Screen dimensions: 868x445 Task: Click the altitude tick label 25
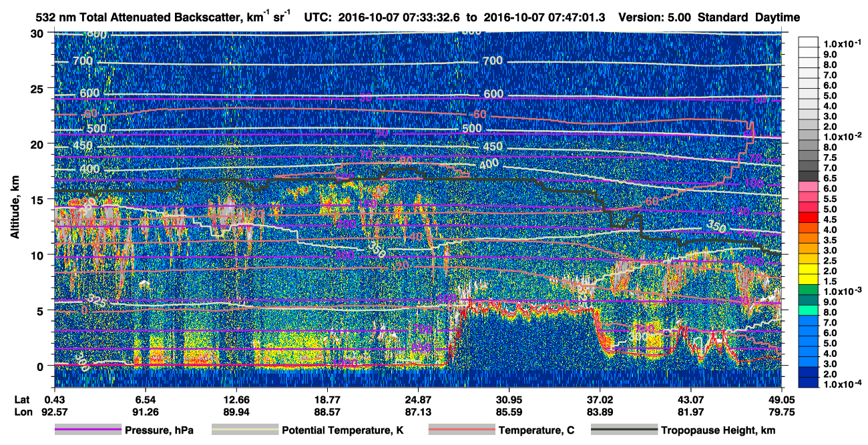[x=37, y=89]
